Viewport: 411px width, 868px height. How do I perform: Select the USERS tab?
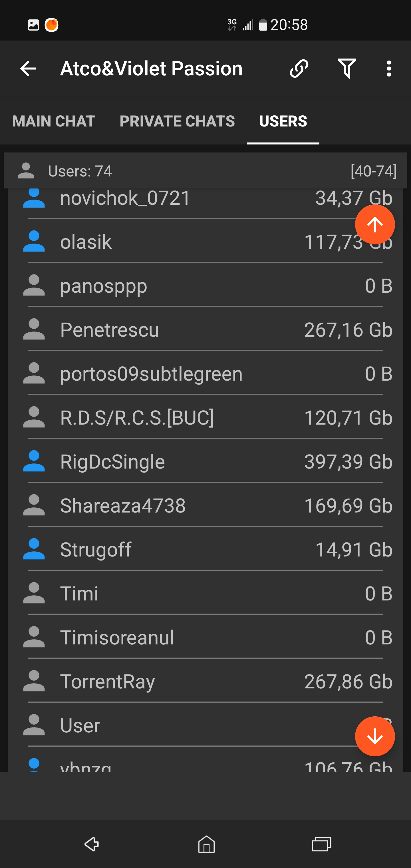point(283,121)
